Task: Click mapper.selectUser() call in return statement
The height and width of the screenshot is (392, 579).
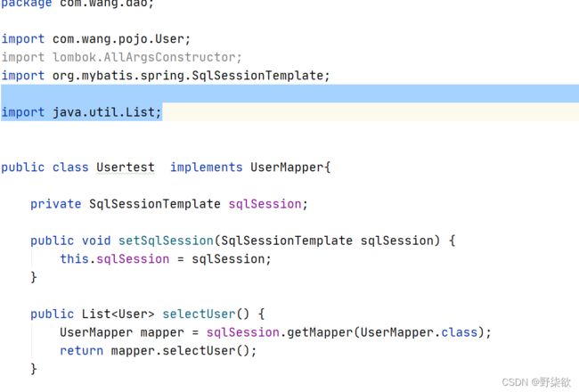Action: click(x=180, y=351)
